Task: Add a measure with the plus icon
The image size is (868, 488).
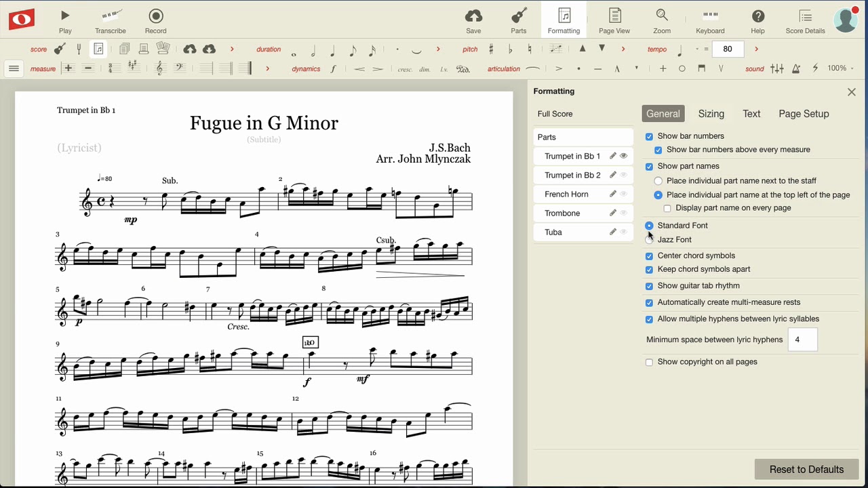Action: click(x=68, y=68)
